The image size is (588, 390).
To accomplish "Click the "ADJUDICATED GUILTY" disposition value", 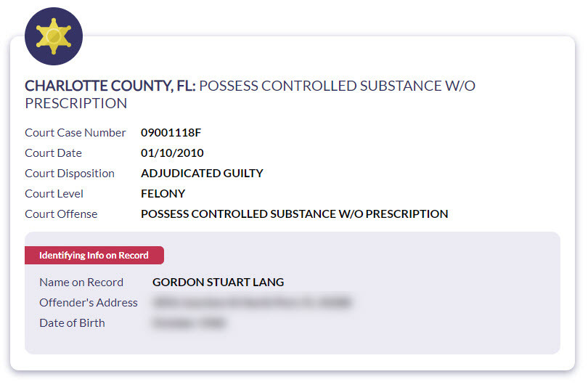I will (x=202, y=174).
